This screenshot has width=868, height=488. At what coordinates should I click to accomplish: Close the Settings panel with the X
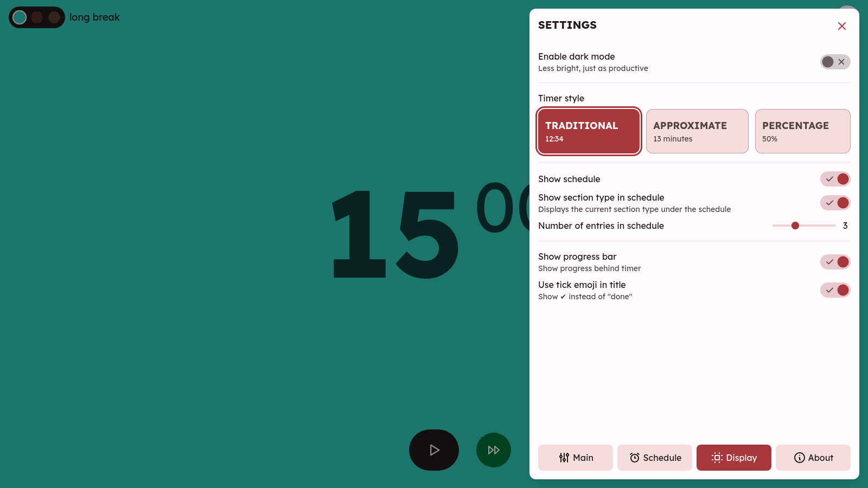842,26
